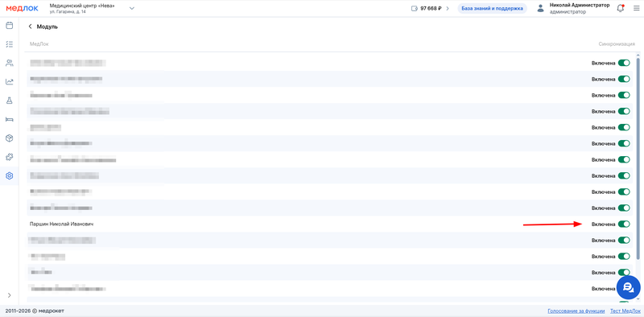Open the warehouse box sidebar icon

click(x=9, y=138)
